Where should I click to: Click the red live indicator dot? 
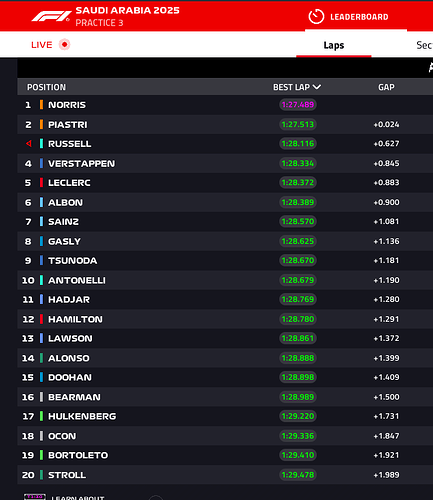(x=64, y=44)
